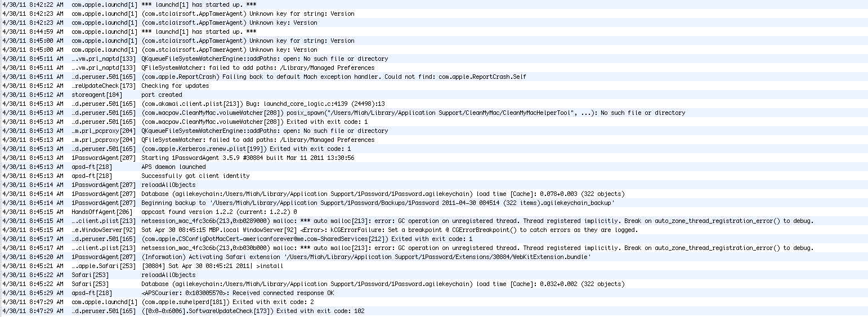The image size is (868, 317).
Task: Select the WindowServer[92] kCGErrorFailure row
Action: (x=434, y=230)
